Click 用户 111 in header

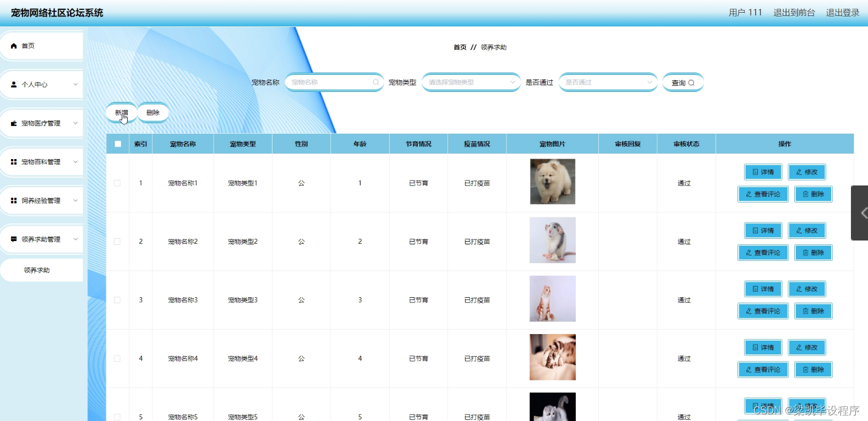pyautogui.click(x=745, y=13)
